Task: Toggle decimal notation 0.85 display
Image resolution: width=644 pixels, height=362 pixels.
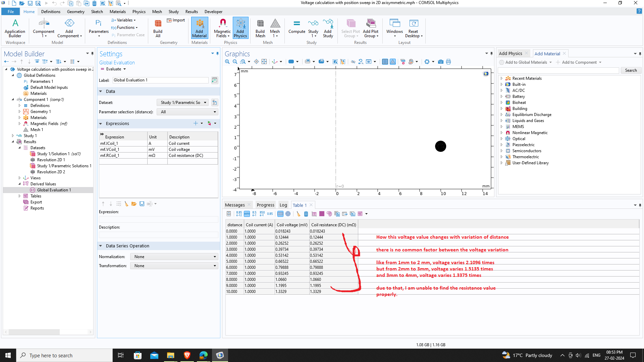Action: click(270, 214)
